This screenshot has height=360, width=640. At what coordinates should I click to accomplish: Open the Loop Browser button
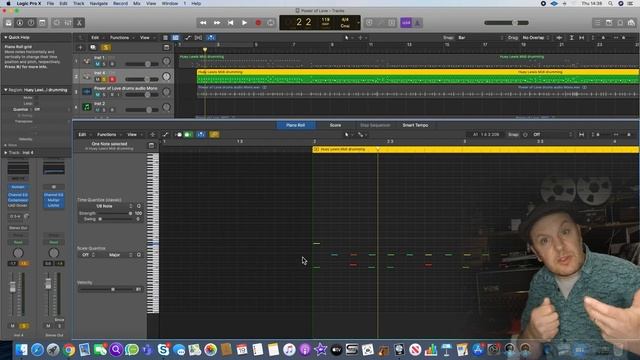pyautogui.click(x=620, y=23)
